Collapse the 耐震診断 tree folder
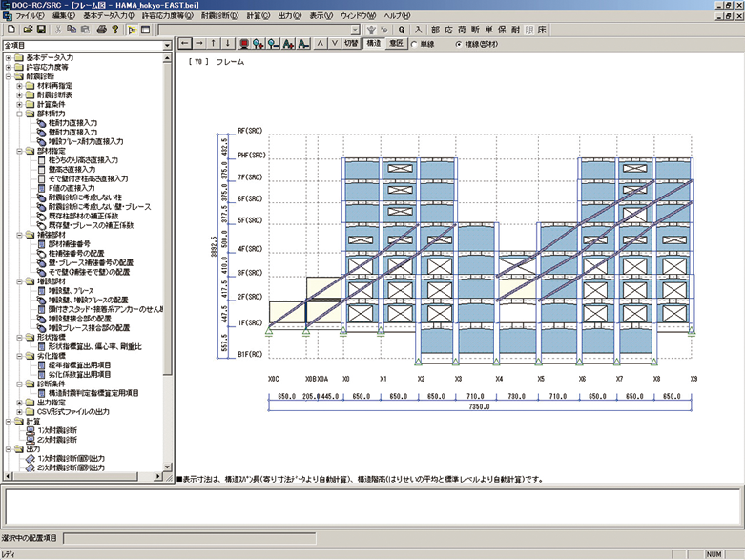The height and width of the screenshot is (560, 745). click(8, 76)
